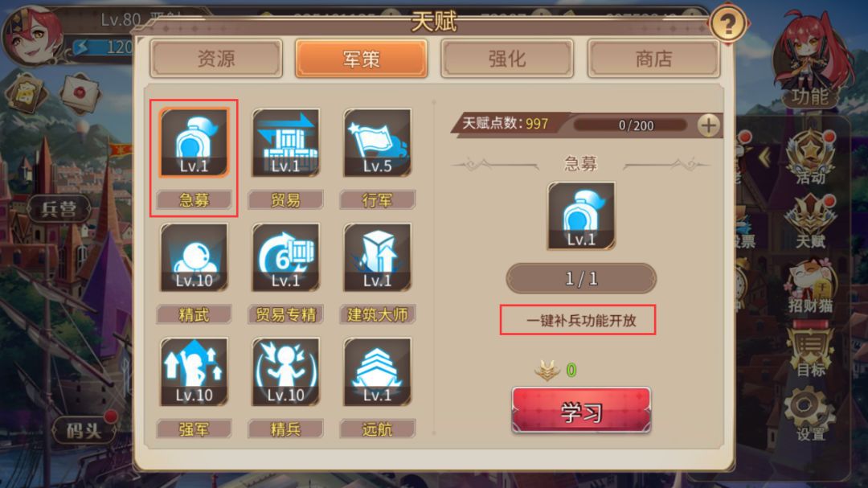Click the 兵营 barracks label

(x=59, y=209)
